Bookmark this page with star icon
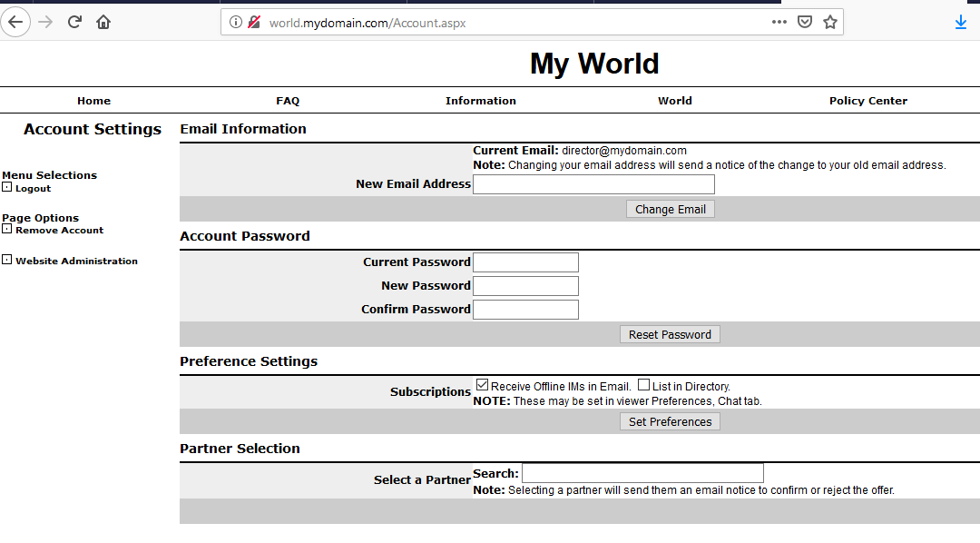 pyautogui.click(x=830, y=23)
